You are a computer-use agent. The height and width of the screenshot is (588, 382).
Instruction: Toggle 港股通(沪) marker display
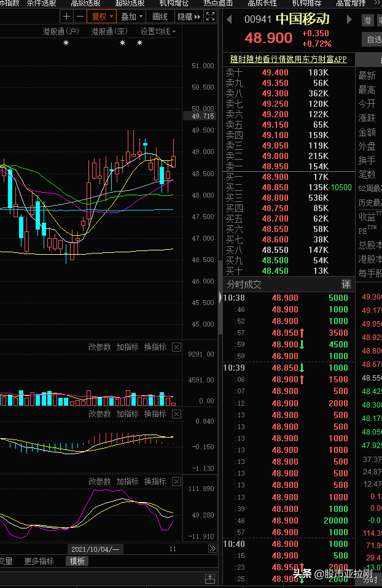(x=61, y=31)
